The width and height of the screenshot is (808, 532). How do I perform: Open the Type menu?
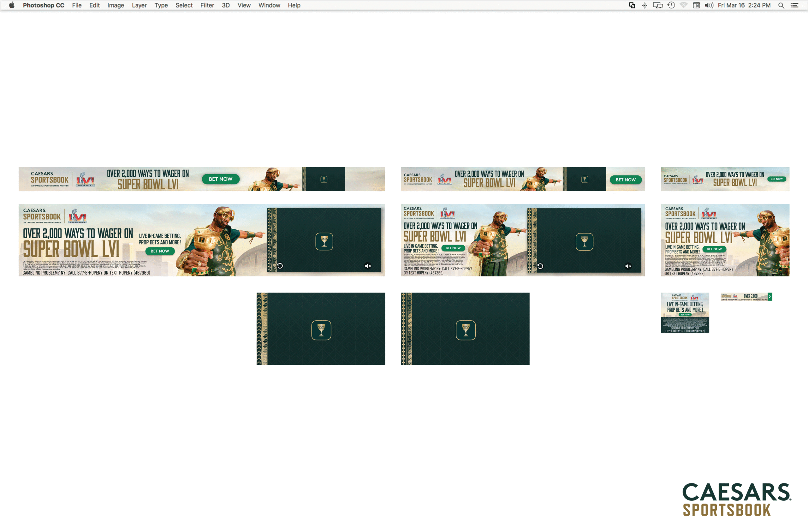coord(161,5)
